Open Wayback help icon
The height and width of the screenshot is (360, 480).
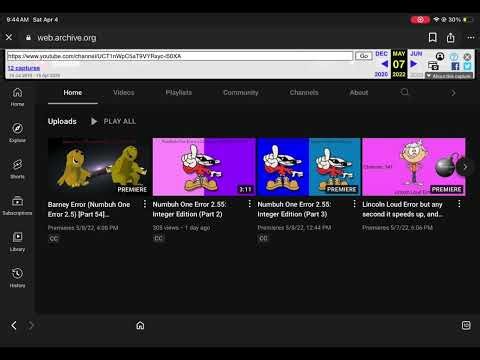pyautogui.click(x=454, y=57)
